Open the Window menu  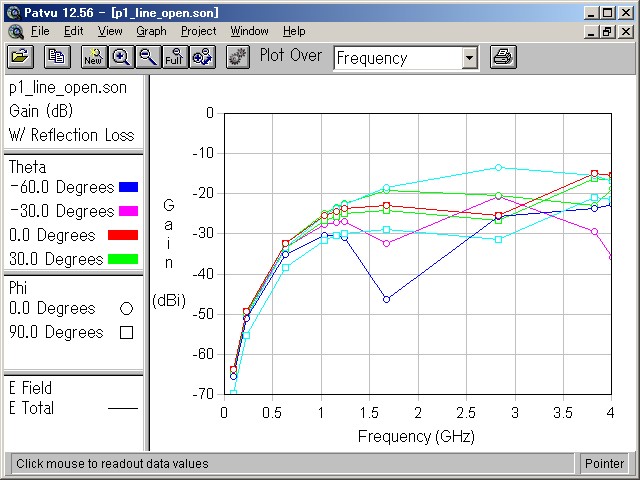click(249, 31)
